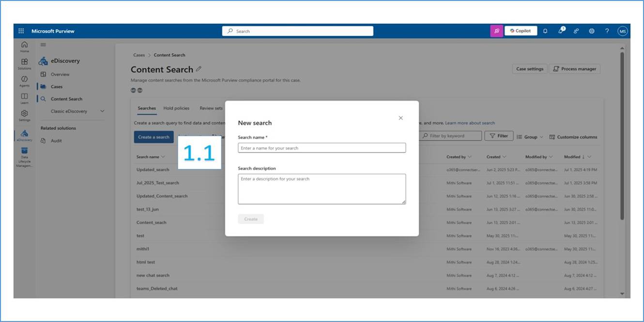Sort by Created by column
The width and height of the screenshot is (644, 322).
tap(459, 157)
